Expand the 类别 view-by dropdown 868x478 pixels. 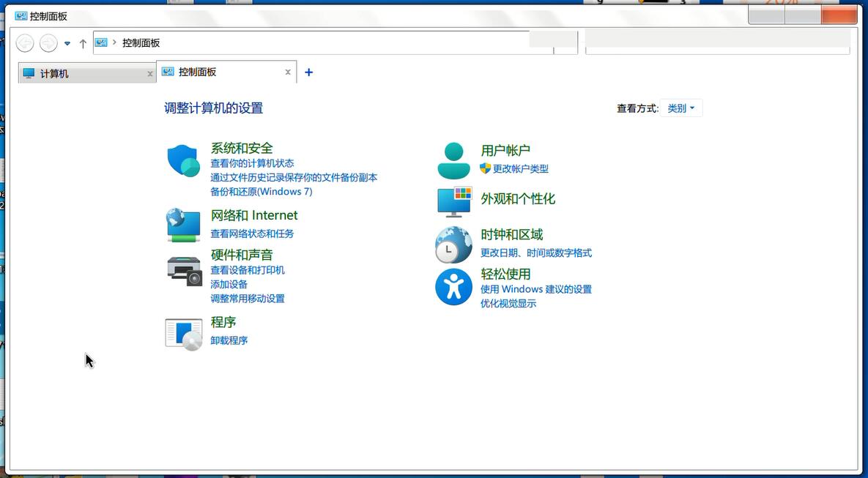pos(680,108)
